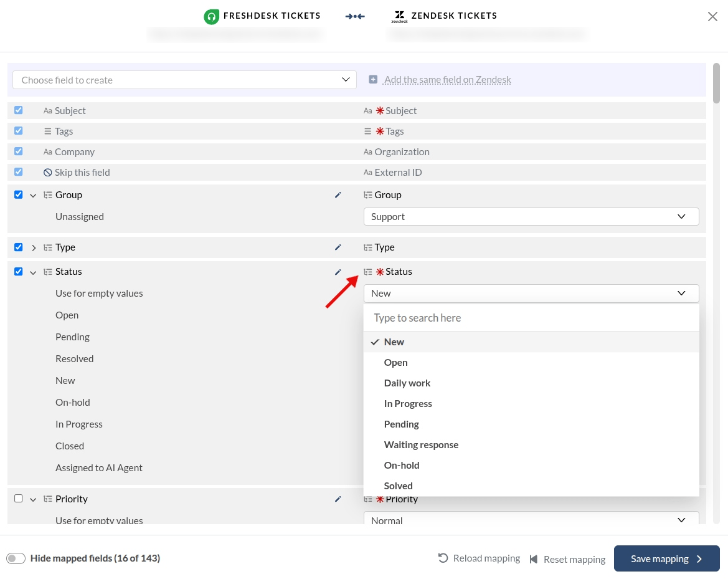Click the list icon beside Freshdesk Status
The width and height of the screenshot is (728, 579).
(48, 272)
